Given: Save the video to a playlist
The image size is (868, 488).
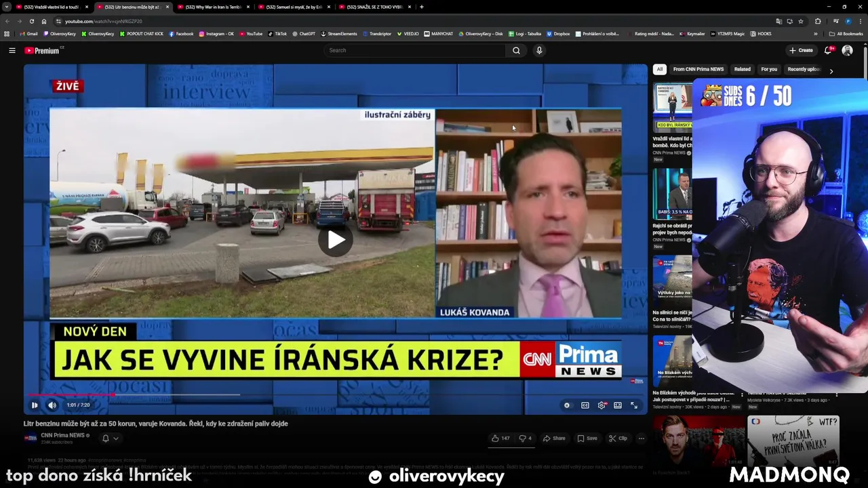Looking at the screenshot, I should click(x=587, y=439).
